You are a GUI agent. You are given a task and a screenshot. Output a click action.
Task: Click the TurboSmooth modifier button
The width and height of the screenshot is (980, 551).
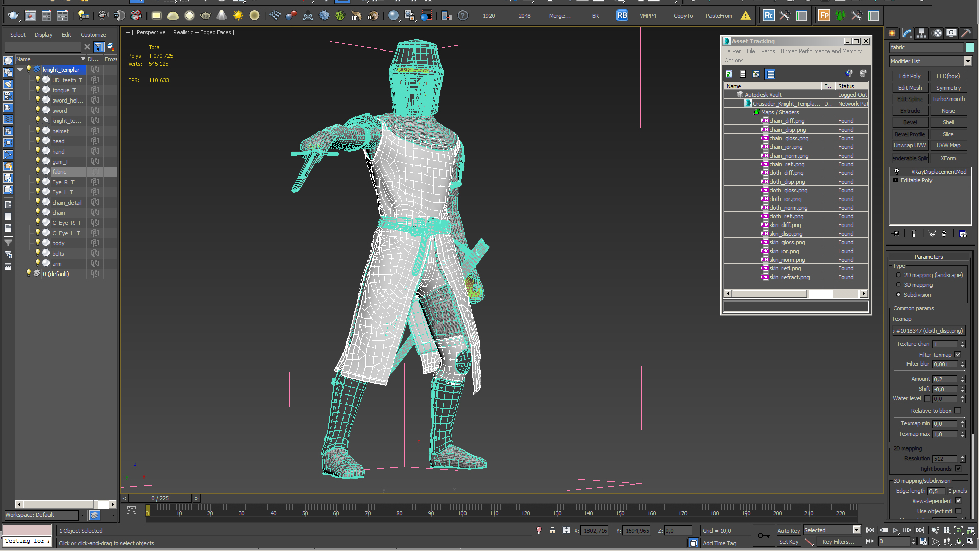point(948,99)
